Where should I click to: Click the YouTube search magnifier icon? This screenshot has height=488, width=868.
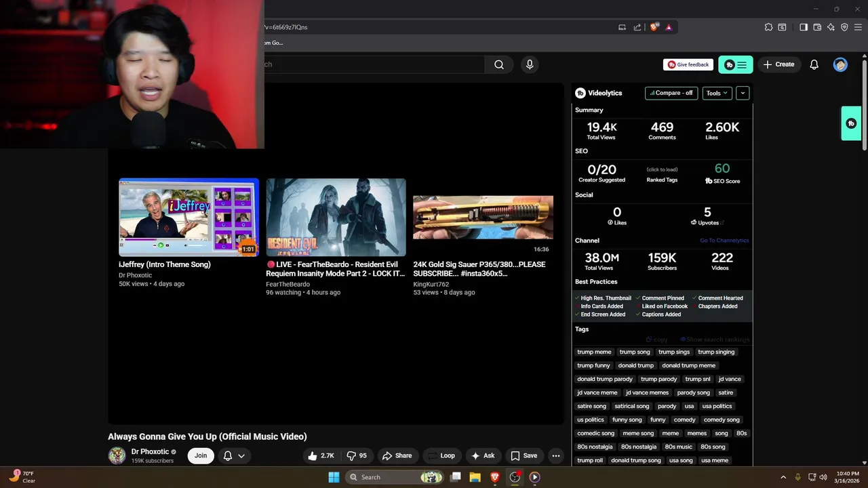point(499,64)
